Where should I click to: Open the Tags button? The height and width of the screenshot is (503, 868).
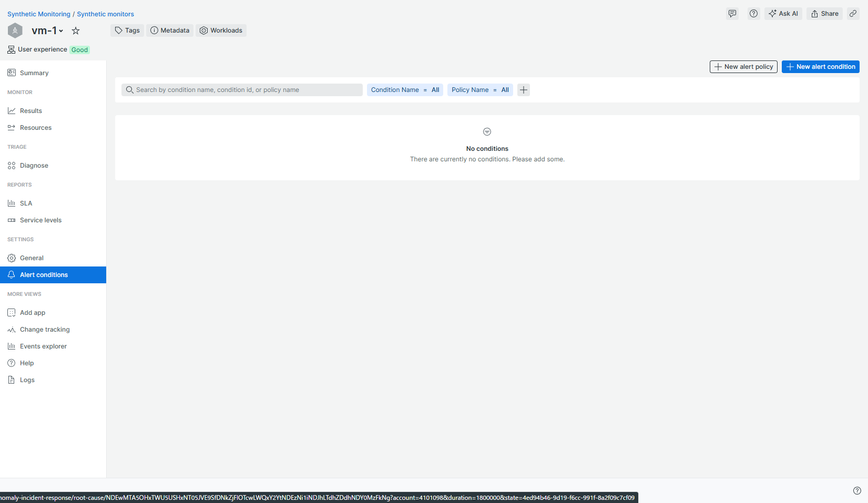pos(127,30)
